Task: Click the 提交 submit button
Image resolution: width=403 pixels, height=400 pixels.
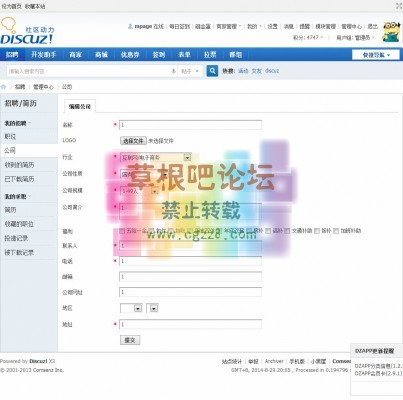Action: (130, 340)
